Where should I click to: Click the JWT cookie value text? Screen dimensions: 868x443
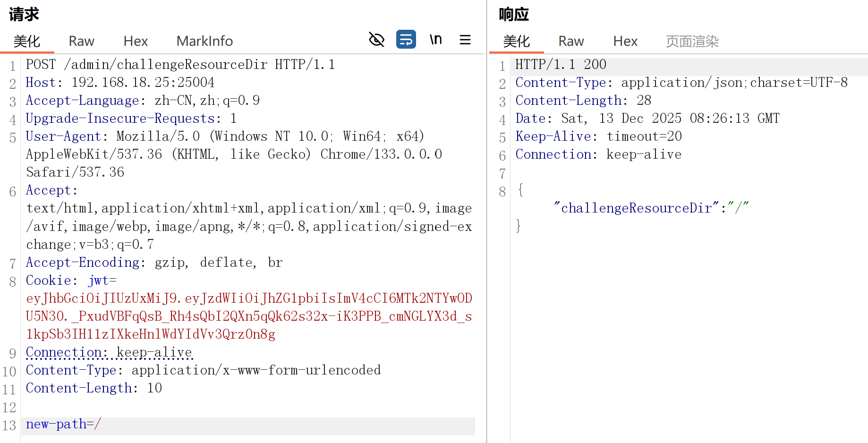[x=248, y=316]
